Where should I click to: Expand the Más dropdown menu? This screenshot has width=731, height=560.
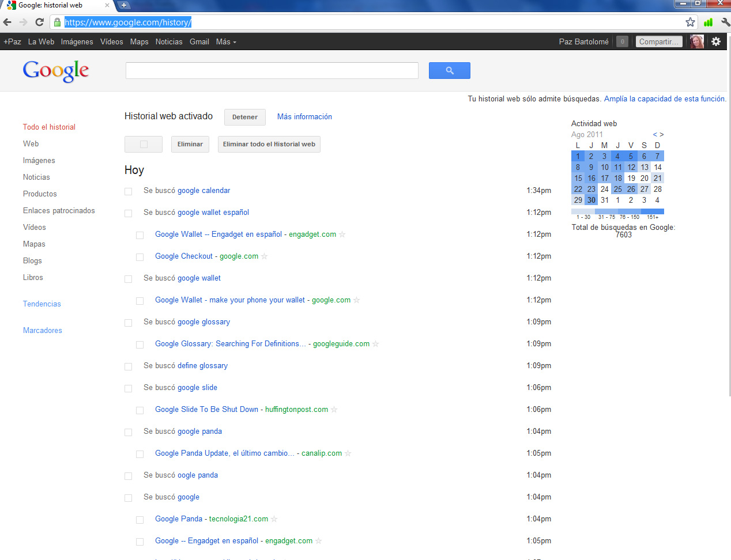pos(226,41)
